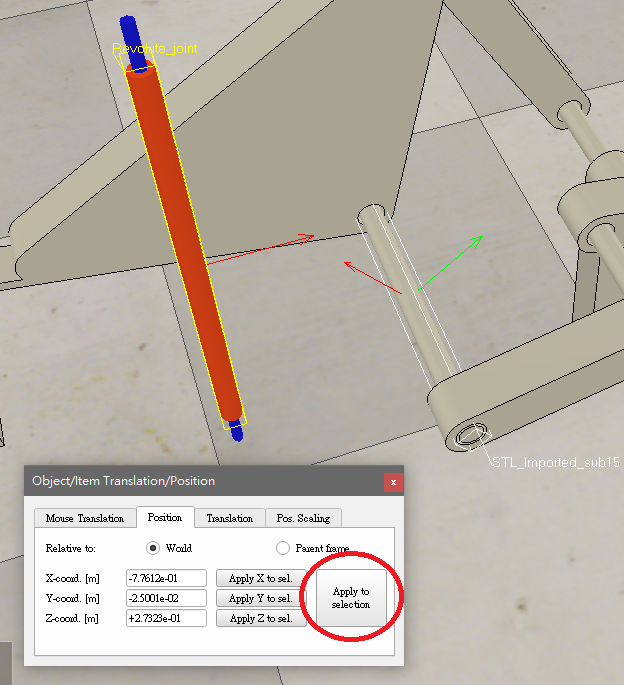Open the Translation tab

point(229,518)
